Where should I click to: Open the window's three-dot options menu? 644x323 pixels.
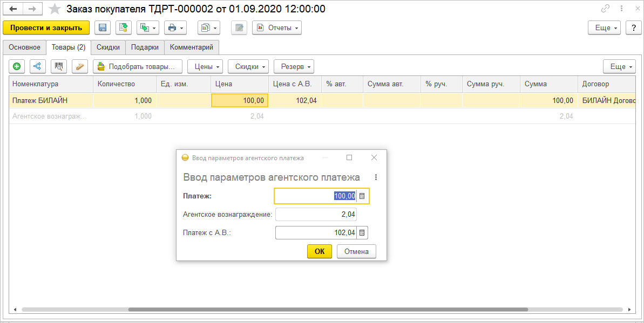[622, 9]
